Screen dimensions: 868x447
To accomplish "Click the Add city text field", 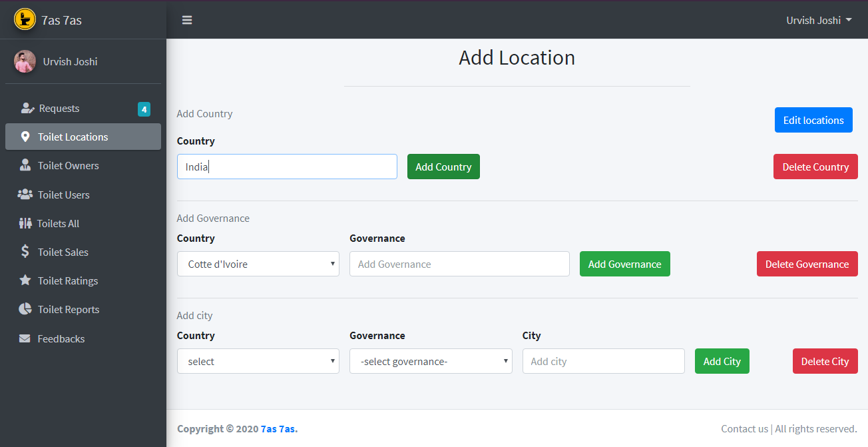I will [604, 361].
